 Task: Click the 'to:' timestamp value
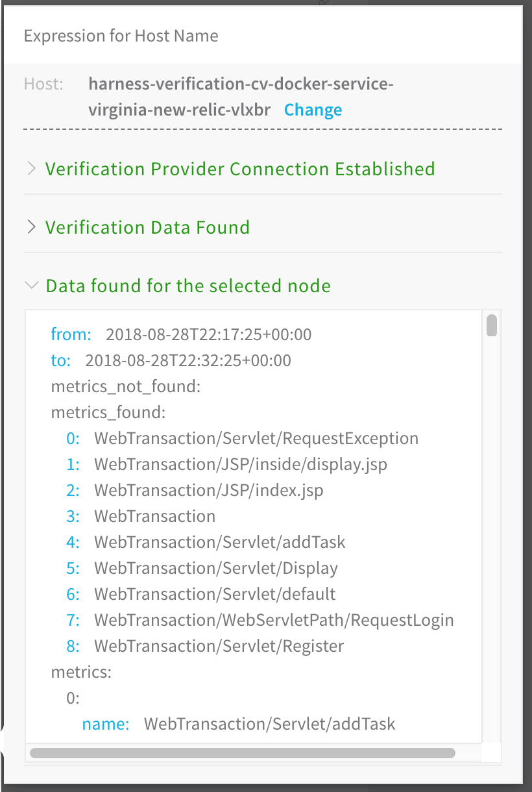coord(188,360)
